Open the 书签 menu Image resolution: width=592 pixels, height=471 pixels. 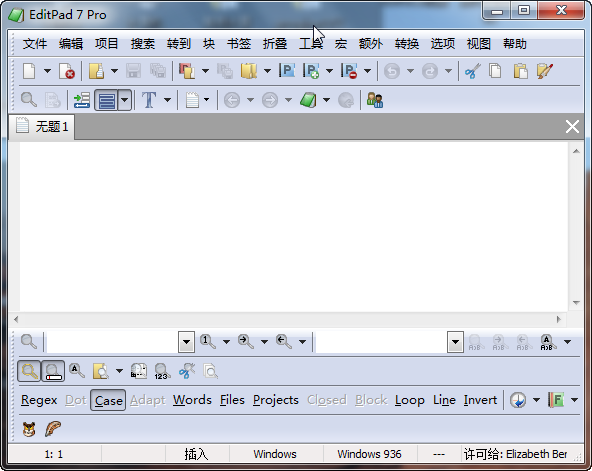pyautogui.click(x=239, y=44)
